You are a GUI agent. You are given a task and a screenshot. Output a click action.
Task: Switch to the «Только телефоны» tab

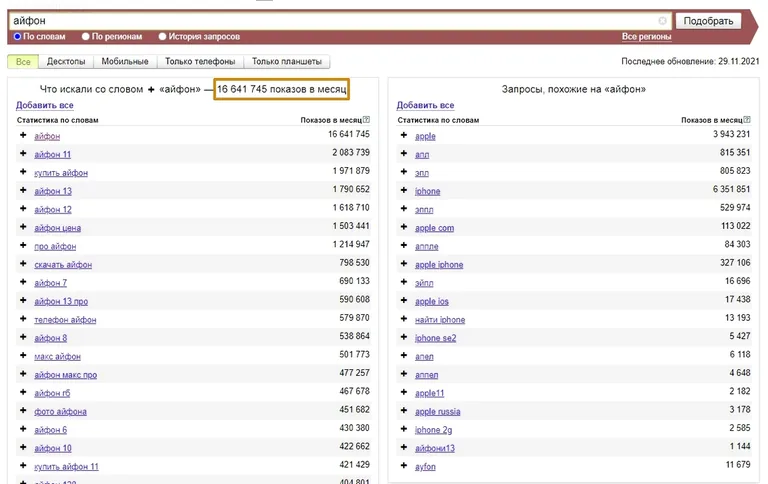(x=200, y=62)
